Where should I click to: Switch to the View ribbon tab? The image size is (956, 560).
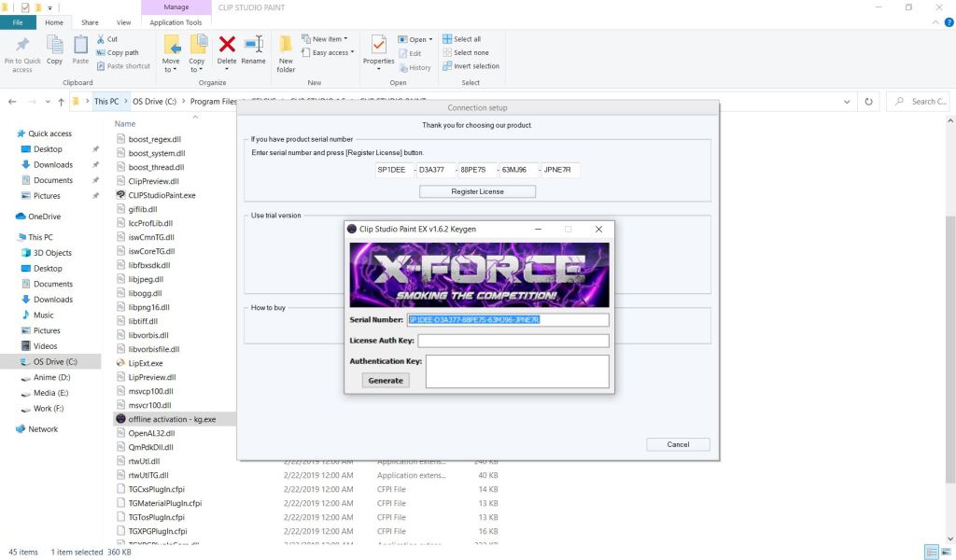tap(123, 22)
